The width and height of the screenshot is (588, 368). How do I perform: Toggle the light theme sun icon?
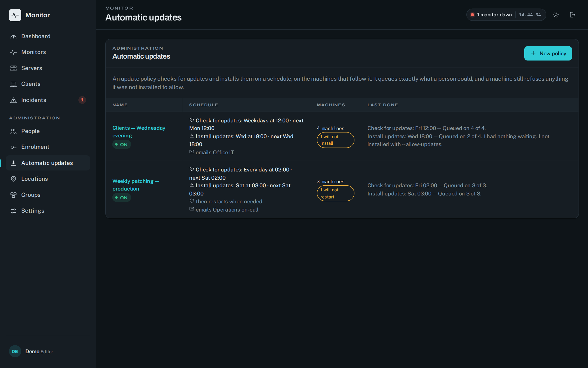point(556,15)
